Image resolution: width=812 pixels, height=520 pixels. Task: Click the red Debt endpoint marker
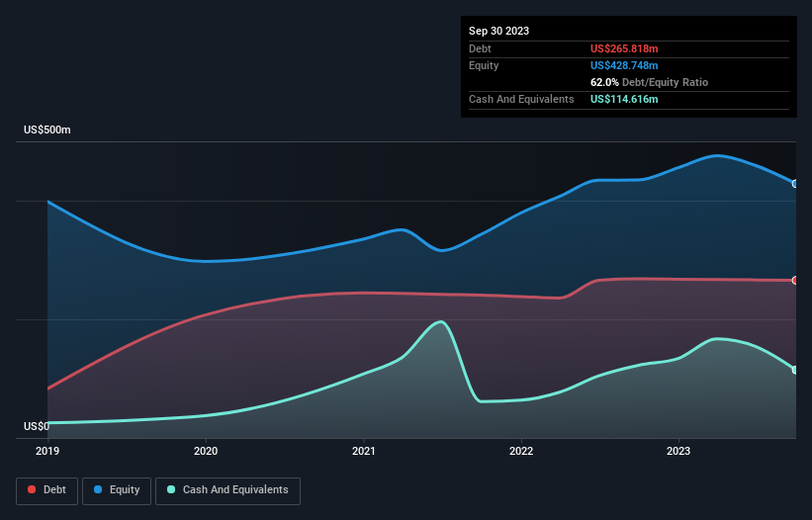tap(795, 281)
